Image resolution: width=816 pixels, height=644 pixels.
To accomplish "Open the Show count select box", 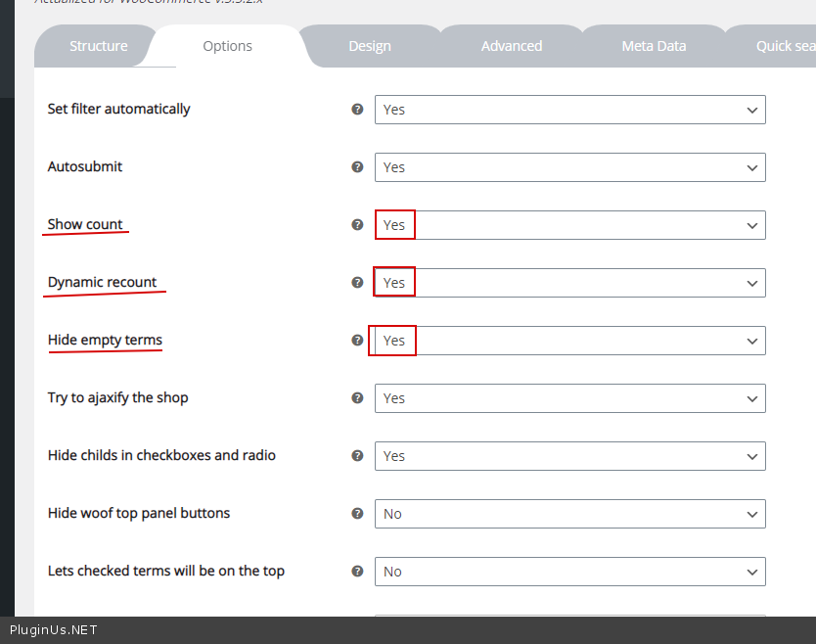I will pyautogui.click(x=569, y=225).
